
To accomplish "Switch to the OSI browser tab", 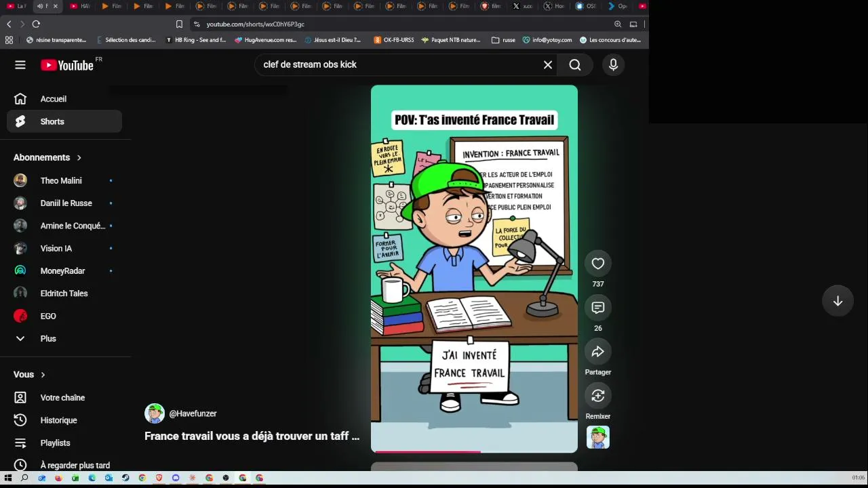I will coord(586,6).
